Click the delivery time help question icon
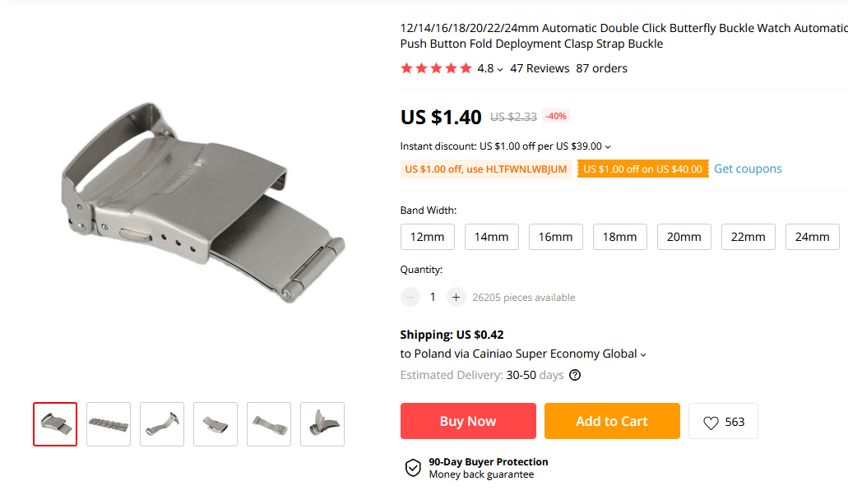This screenshot has height=504, width=848. point(575,375)
